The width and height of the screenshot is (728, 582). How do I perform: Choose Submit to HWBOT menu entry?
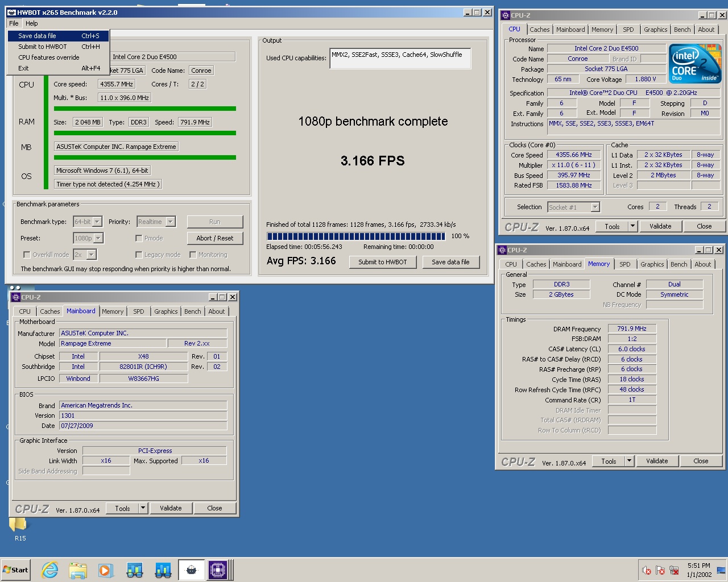tap(57, 47)
